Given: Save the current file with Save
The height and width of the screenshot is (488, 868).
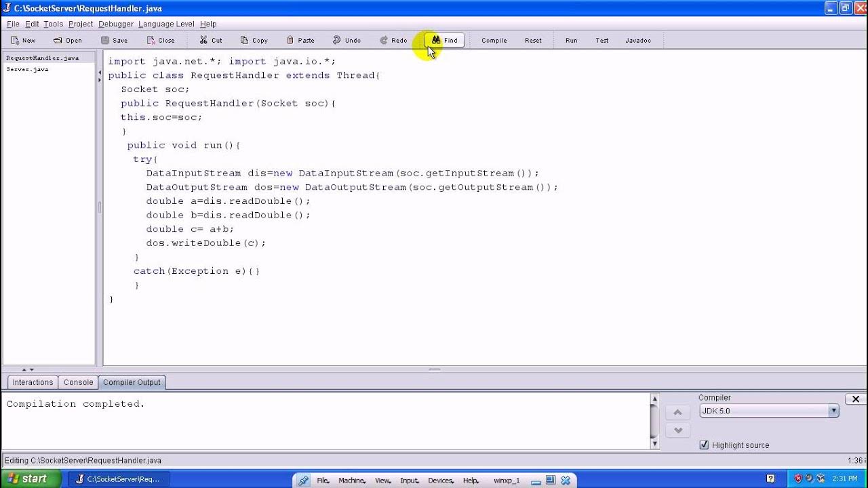Looking at the screenshot, I should click(114, 41).
